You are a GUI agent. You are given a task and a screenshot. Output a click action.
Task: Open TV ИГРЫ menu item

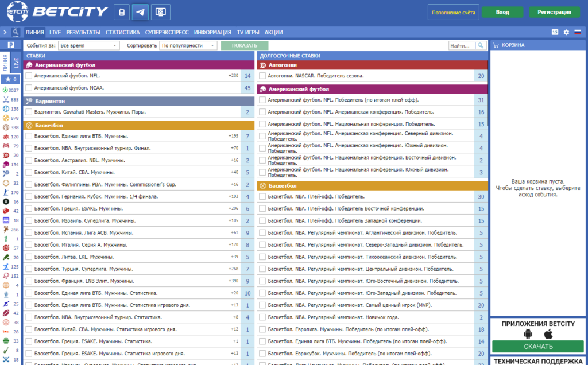click(x=248, y=33)
